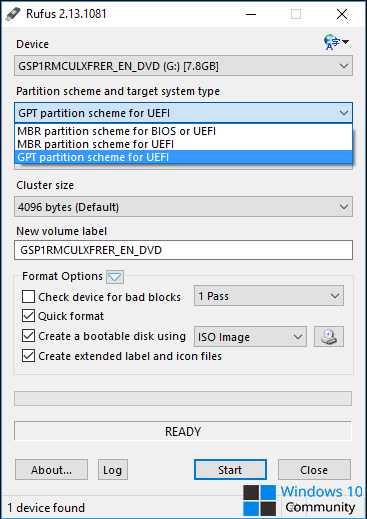Viewport: 367px width, 519px height.
Task: Open the language selection globe icon
Action: [x=335, y=42]
